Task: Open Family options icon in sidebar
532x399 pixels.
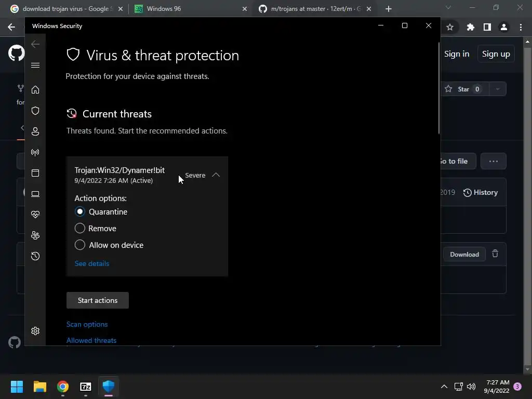Action: [35, 235]
